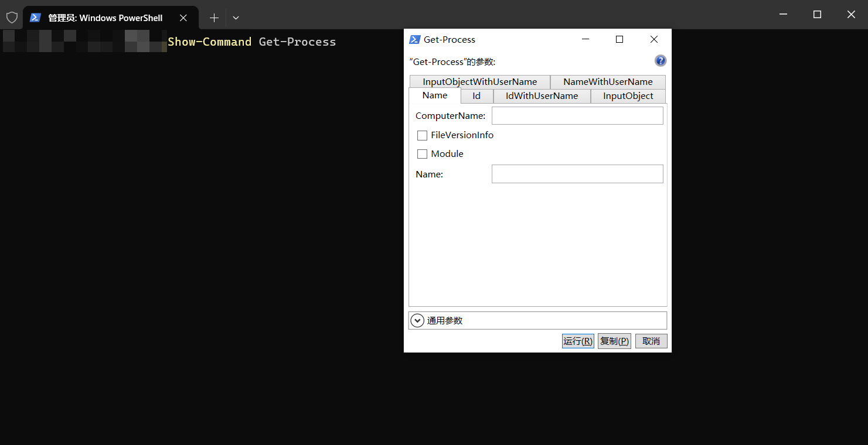
Task: Check the Module checkbox
Action: [x=422, y=154]
